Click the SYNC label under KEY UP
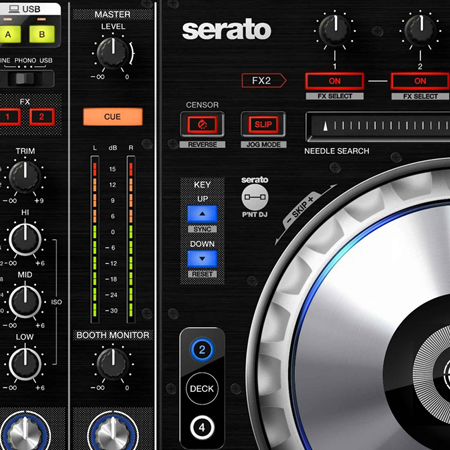Image resolution: width=450 pixels, height=450 pixels. point(202,229)
